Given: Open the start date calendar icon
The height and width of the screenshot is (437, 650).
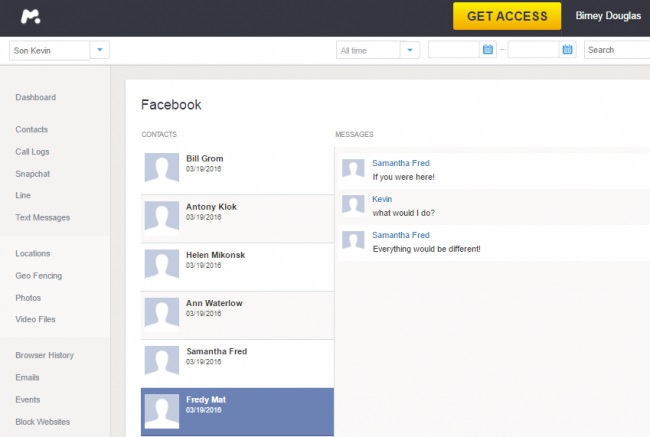Looking at the screenshot, I should tap(488, 49).
